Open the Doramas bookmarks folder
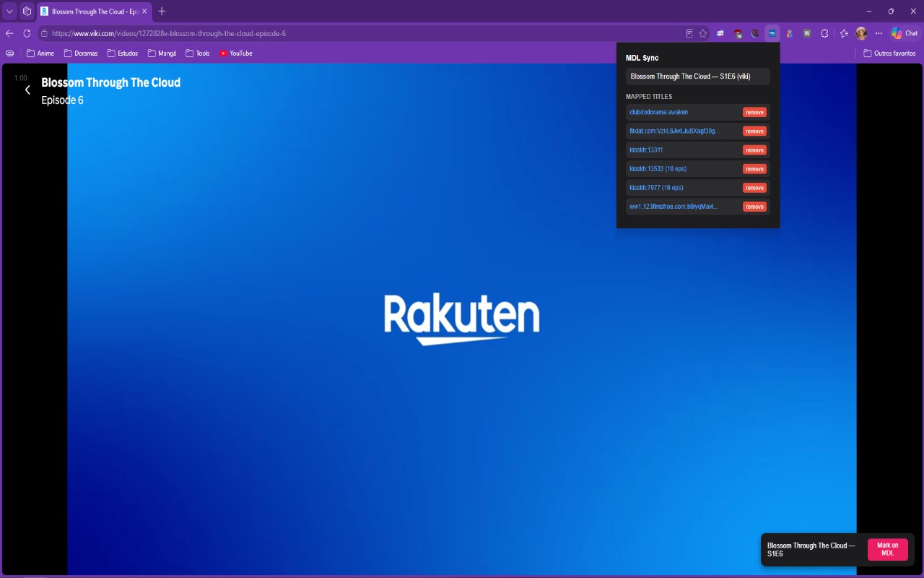 [x=81, y=53]
